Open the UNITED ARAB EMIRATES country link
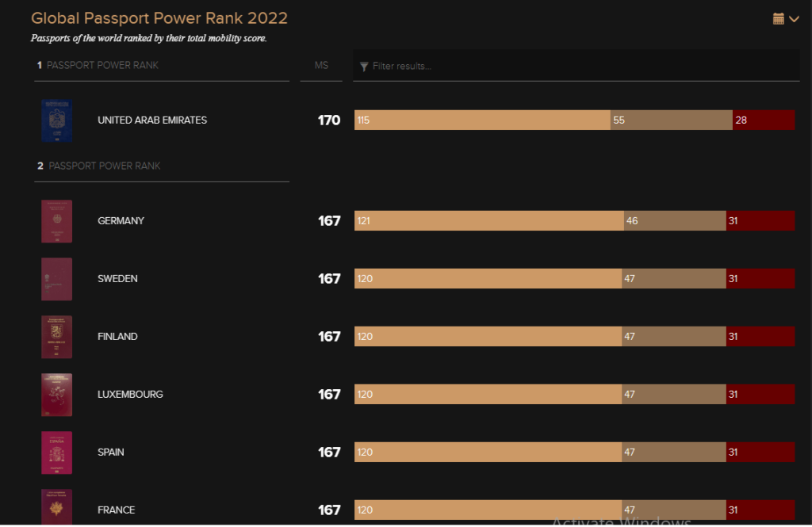The width and height of the screenshot is (812, 527). coord(152,120)
